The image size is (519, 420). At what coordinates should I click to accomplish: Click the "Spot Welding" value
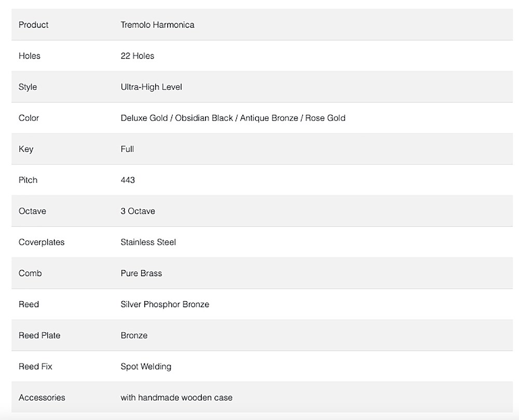tap(146, 367)
